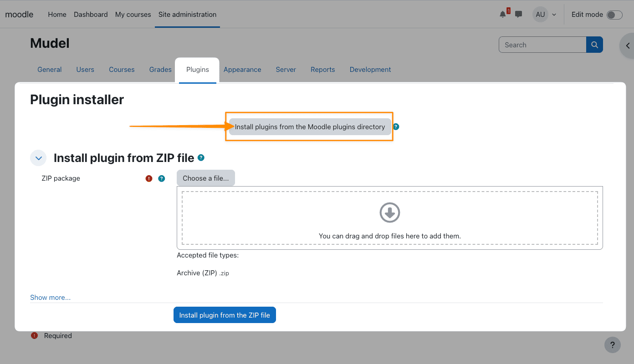This screenshot has height=364, width=634.
Task: Open the Development tab
Action: 370,70
